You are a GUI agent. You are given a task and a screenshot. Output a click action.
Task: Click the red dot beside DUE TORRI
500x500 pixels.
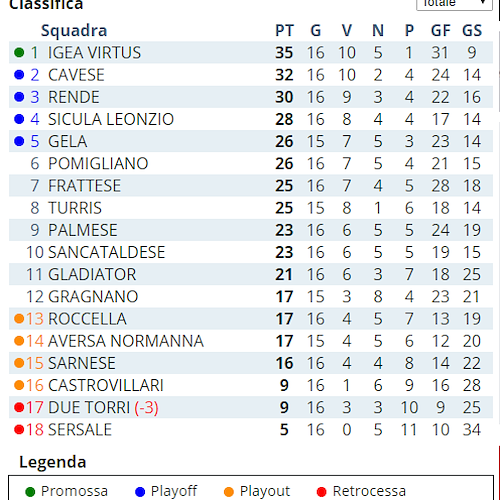[19, 407]
